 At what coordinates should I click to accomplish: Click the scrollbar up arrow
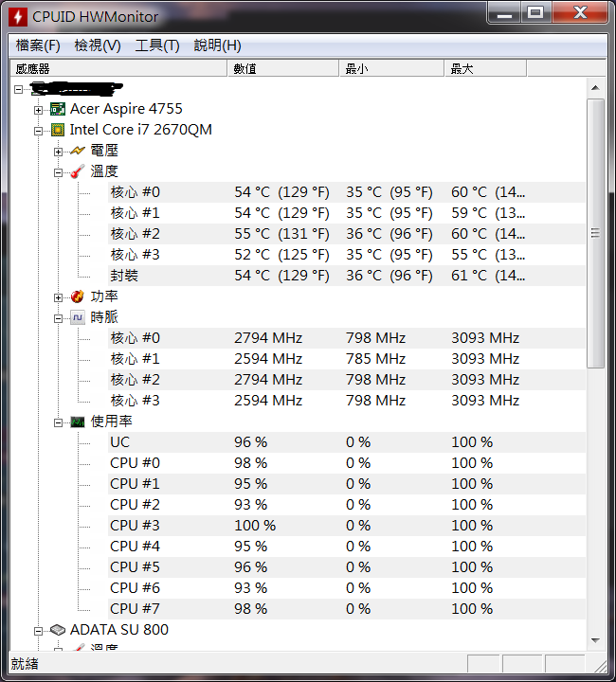tap(595, 88)
